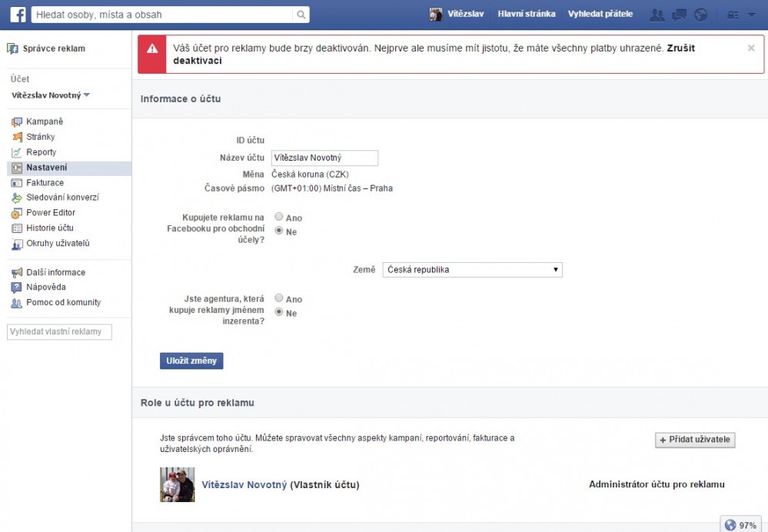Select Ne for the agency question

[x=279, y=313]
